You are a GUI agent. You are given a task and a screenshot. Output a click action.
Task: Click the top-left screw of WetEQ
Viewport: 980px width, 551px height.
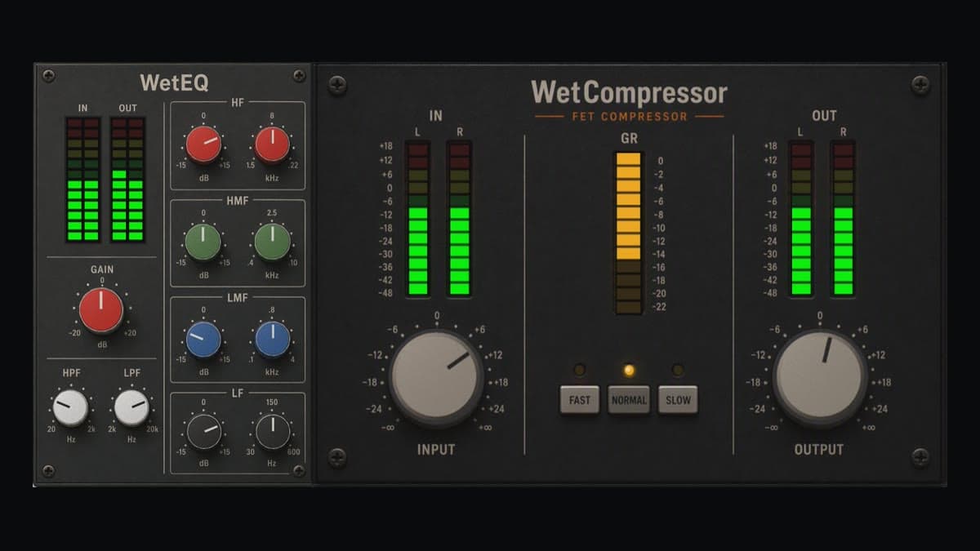48,76
